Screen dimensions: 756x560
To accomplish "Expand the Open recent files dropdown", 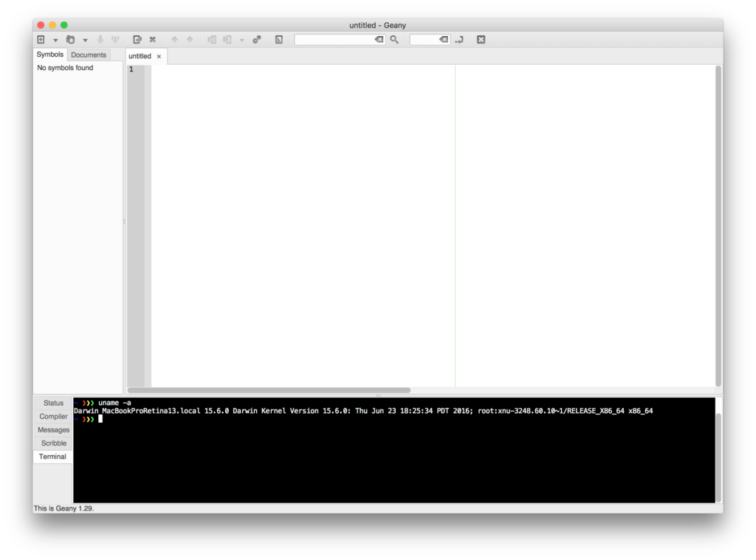I will click(85, 39).
